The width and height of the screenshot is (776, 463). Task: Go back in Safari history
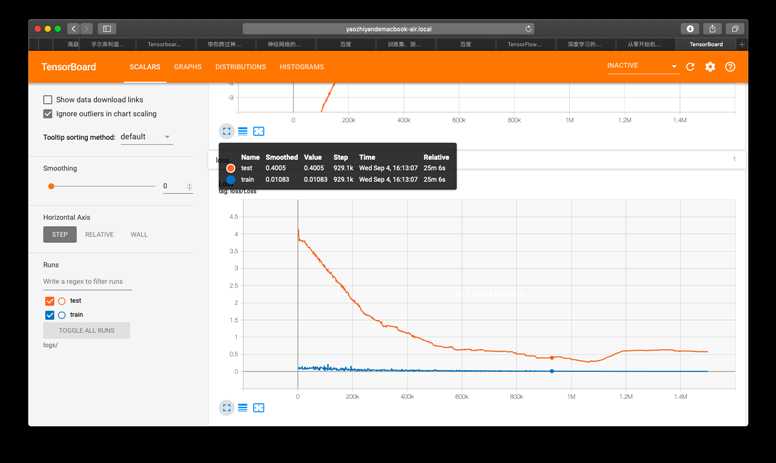coord(74,29)
